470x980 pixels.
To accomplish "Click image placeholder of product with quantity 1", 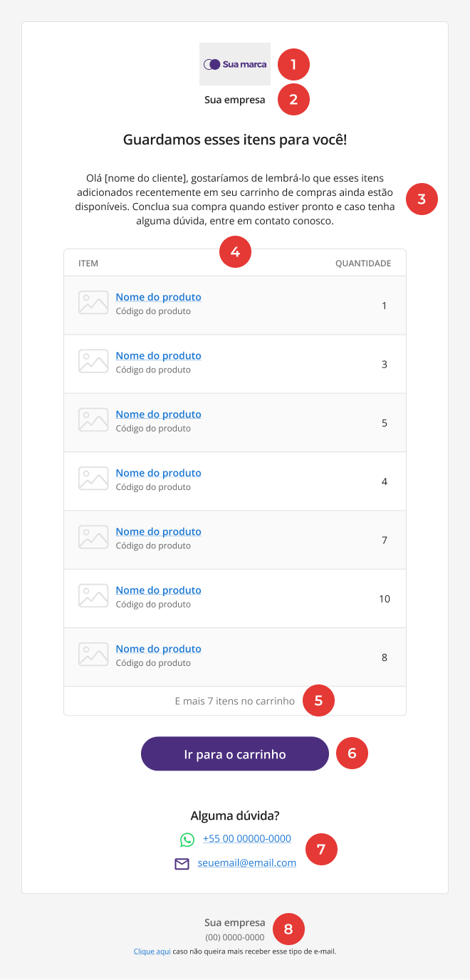I will [x=93, y=303].
